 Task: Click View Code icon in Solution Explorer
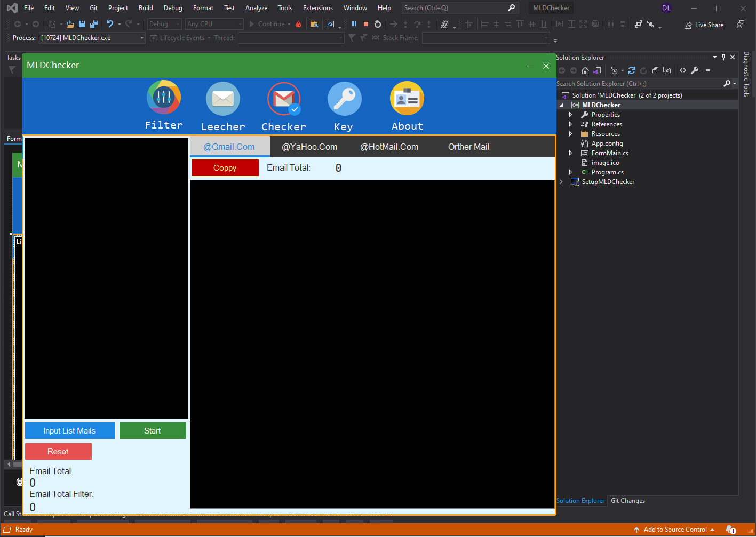click(x=683, y=70)
